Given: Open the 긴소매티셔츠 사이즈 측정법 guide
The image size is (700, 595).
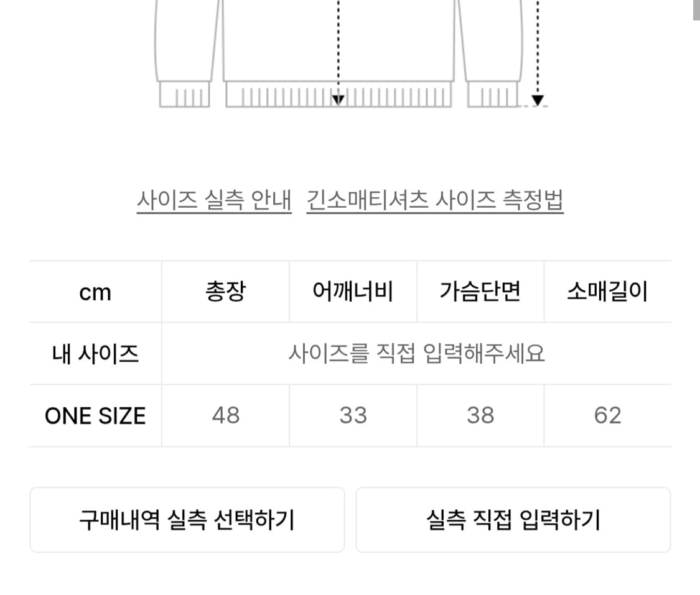Looking at the screenshot, I should [x=435, y=199].
